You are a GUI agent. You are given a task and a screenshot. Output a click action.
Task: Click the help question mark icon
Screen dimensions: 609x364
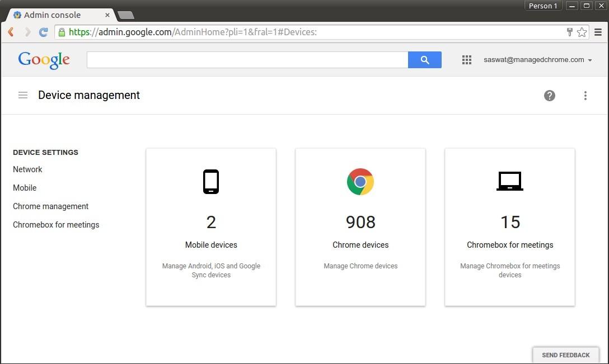click(549, 96)
